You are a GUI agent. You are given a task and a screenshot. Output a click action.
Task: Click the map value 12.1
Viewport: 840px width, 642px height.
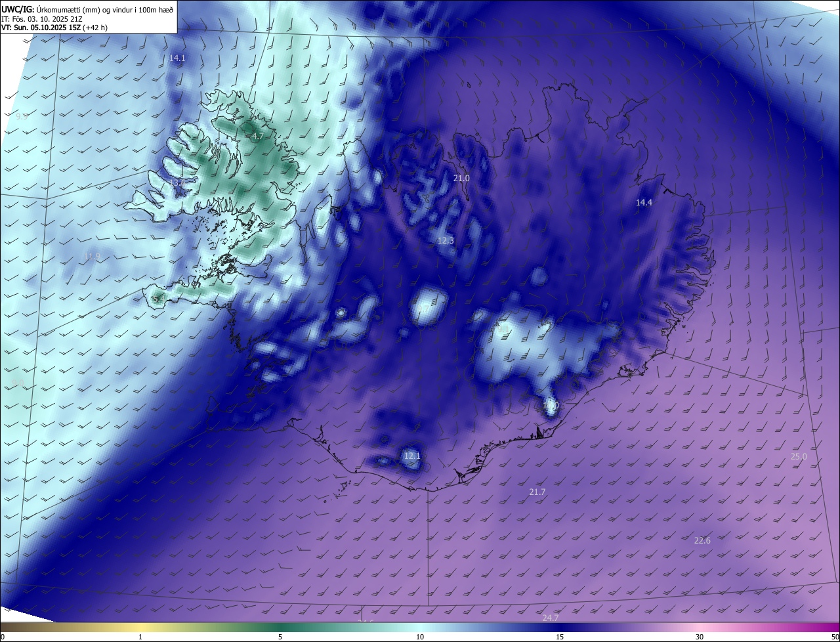(411, 456)
